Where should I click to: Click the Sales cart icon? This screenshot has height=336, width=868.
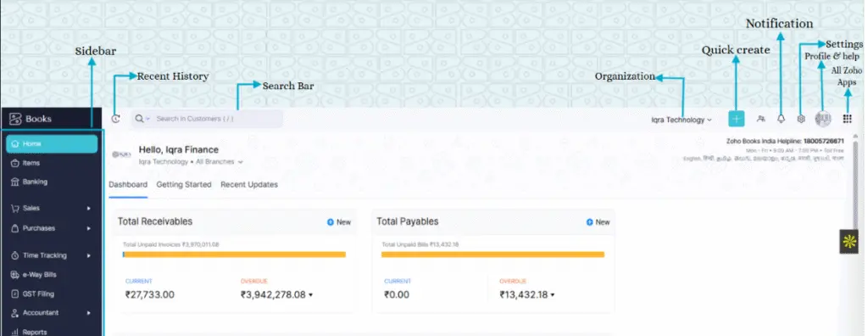click(15, 209)
